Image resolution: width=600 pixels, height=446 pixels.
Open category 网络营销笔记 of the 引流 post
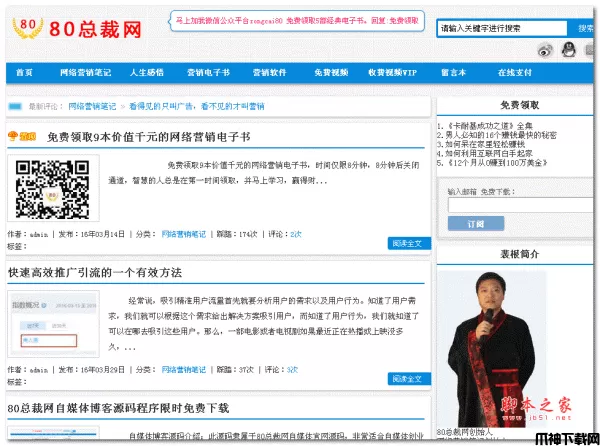point(184,370)
